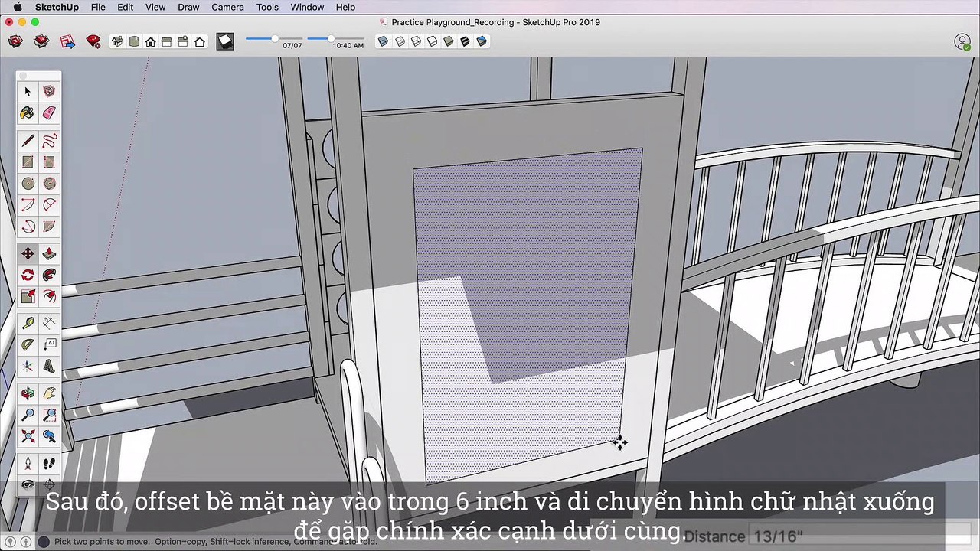
Task: Choose the Pan hand tool
Action: [x=49, y=393]
